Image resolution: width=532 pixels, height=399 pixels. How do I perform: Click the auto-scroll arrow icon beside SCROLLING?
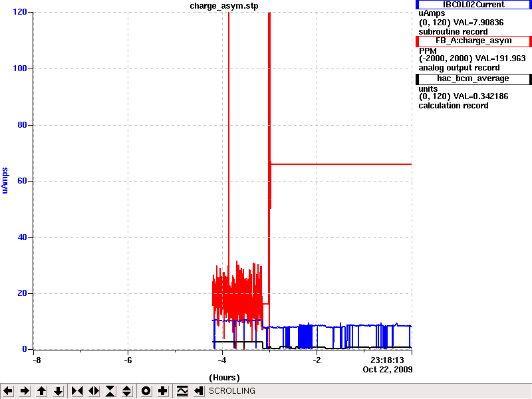click(x=199, y=391)
